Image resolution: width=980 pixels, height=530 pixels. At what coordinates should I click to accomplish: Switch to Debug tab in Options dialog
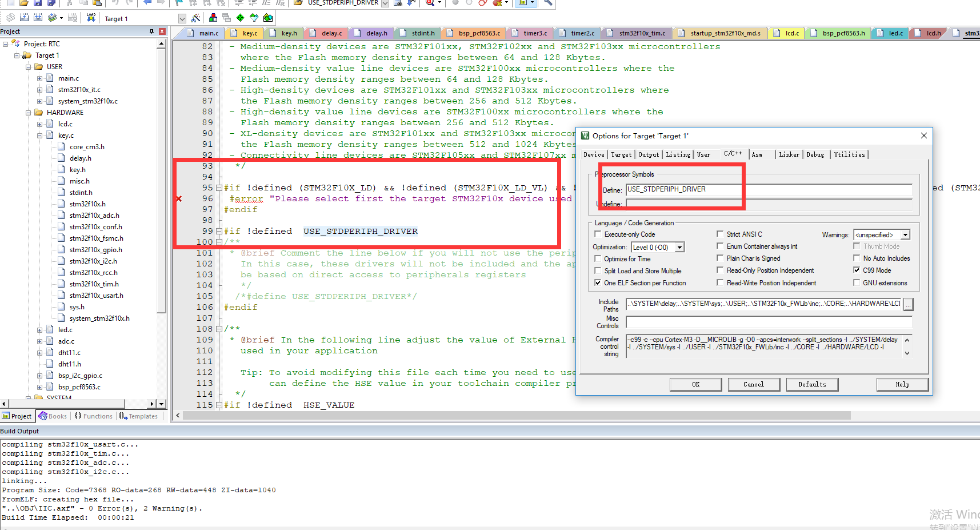point(815,155)
